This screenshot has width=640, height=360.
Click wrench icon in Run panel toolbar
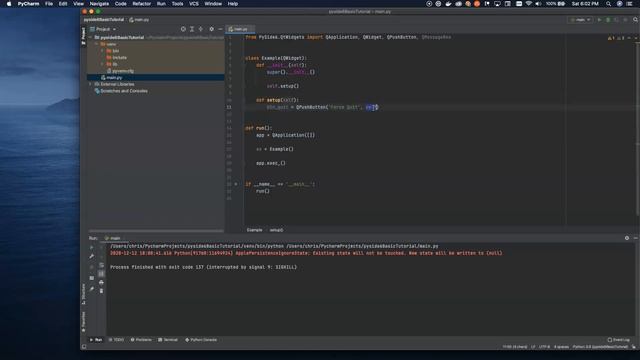tap(91, 256)
